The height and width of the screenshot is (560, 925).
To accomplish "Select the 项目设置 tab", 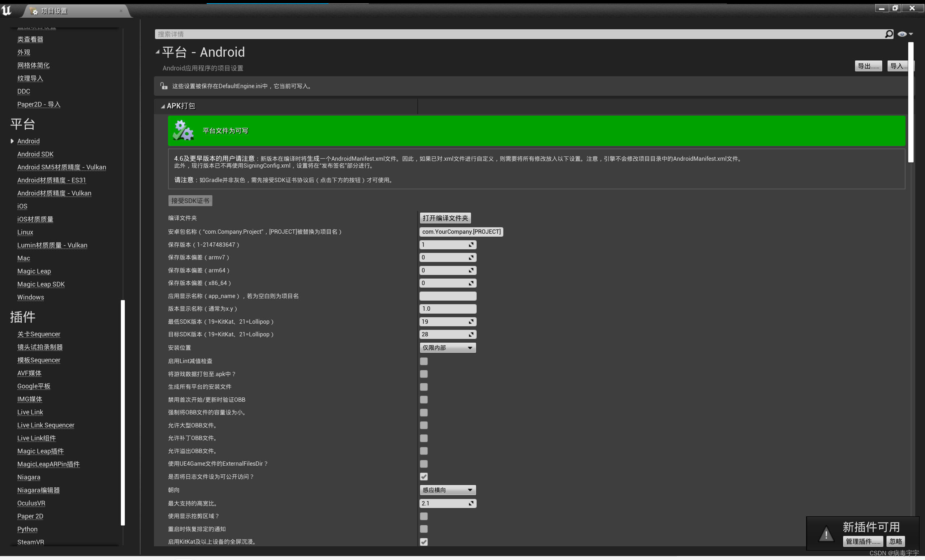I will pyautogui.click(x=55, y=11).
